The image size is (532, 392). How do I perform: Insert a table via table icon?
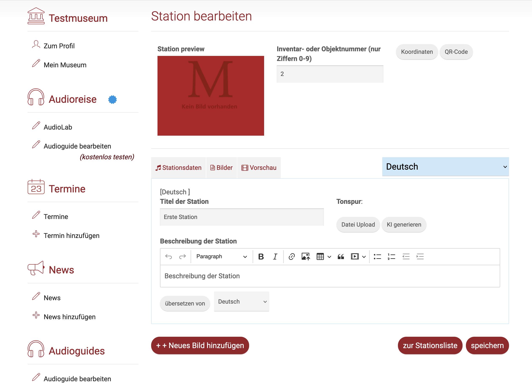(x=320, y=257)
